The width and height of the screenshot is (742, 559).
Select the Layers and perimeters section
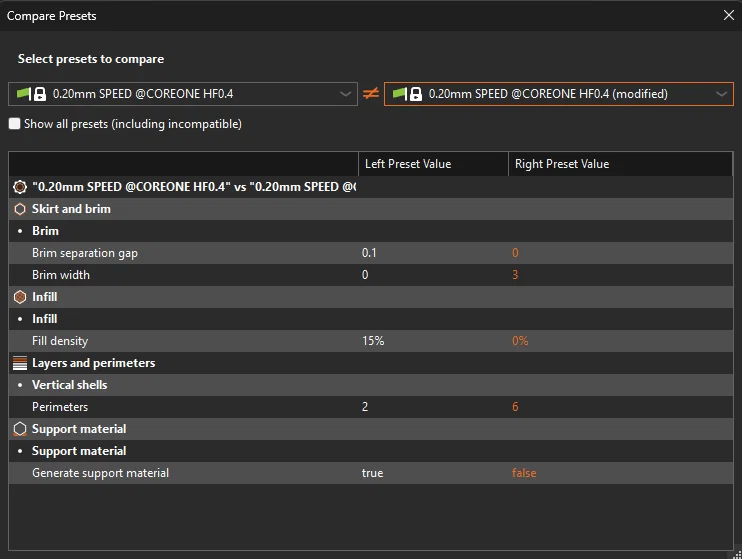pyautogui.click(x=371, y=363)
